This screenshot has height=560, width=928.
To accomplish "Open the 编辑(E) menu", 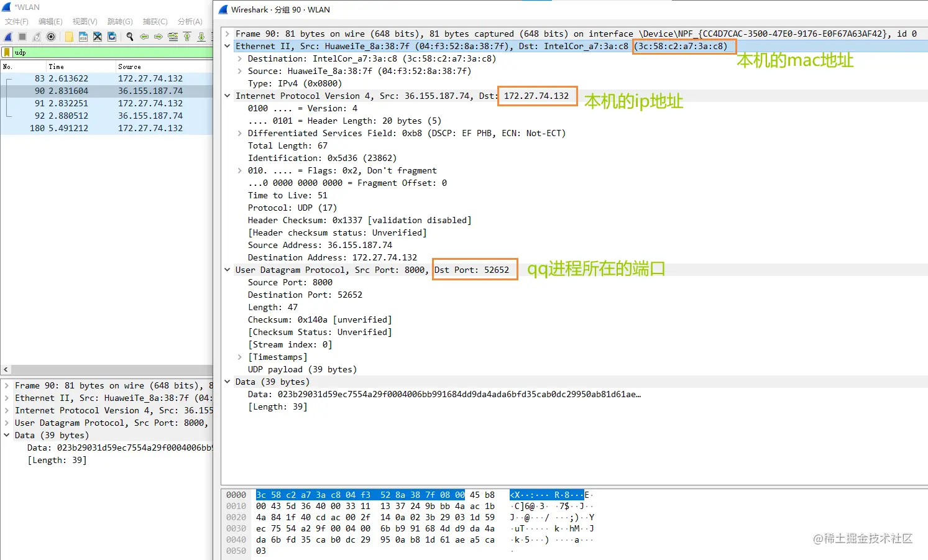I will coord(50,22).
